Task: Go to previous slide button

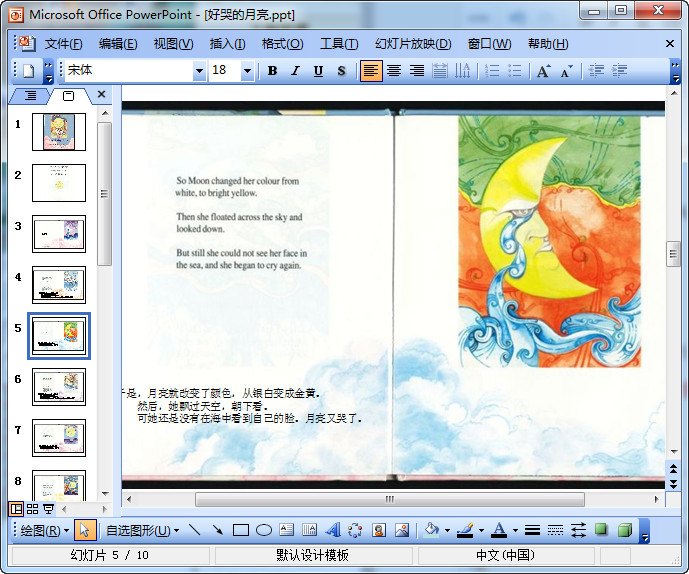Action: 673,469
